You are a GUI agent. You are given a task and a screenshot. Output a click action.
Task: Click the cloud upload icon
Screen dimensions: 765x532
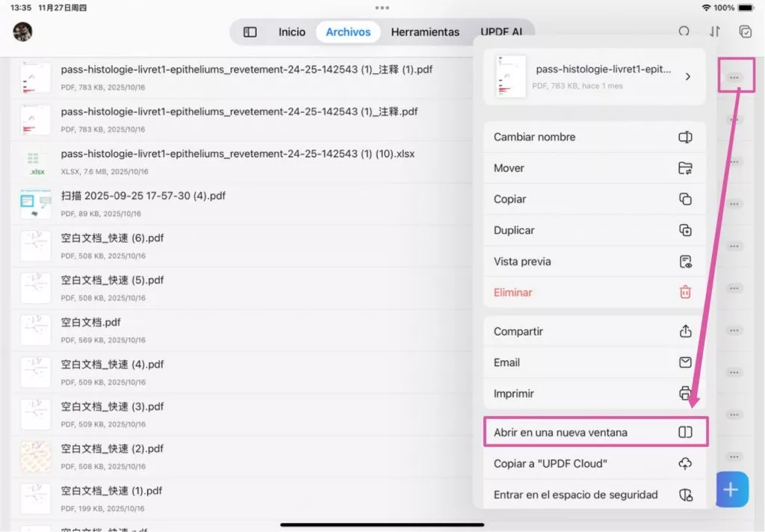pyautogui.click(x=685, y=464)
